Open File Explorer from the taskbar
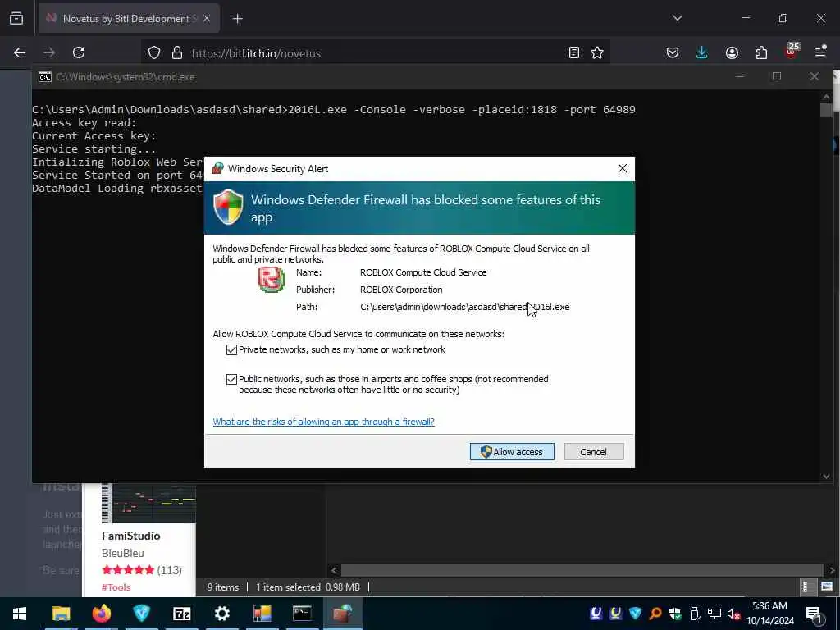Image resolution: width=840 pixels, height=630 pixels. 61,614
